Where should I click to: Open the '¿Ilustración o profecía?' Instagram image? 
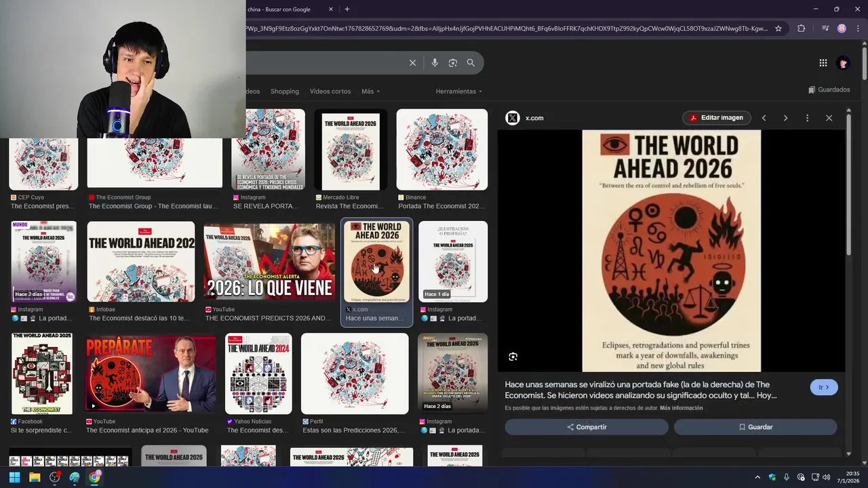[x=453, y=262]
